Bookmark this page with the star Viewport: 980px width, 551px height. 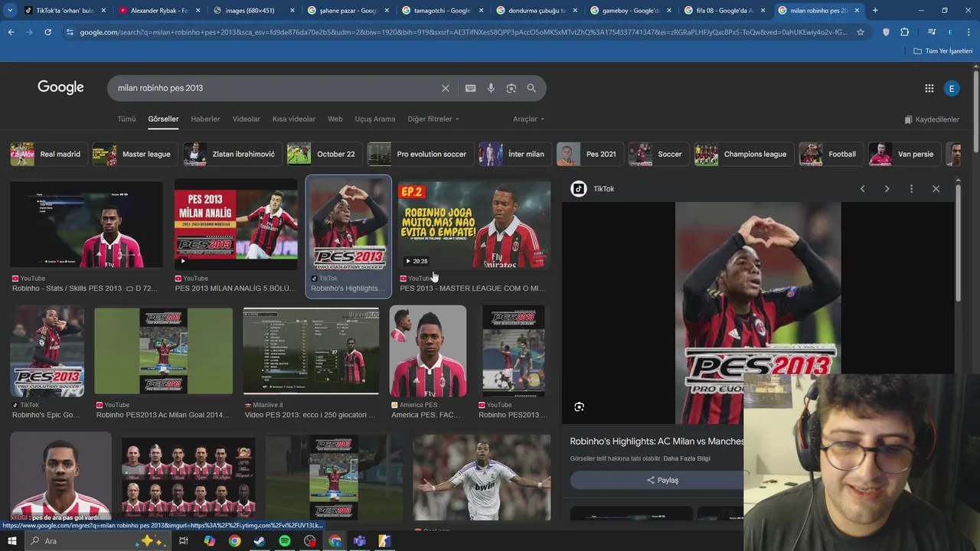[861, 32]
